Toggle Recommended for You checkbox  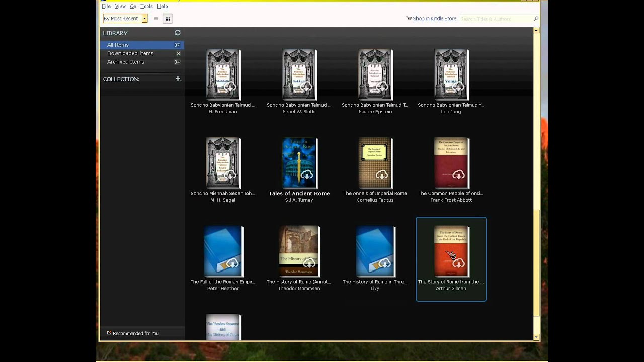tap(109, 333)
